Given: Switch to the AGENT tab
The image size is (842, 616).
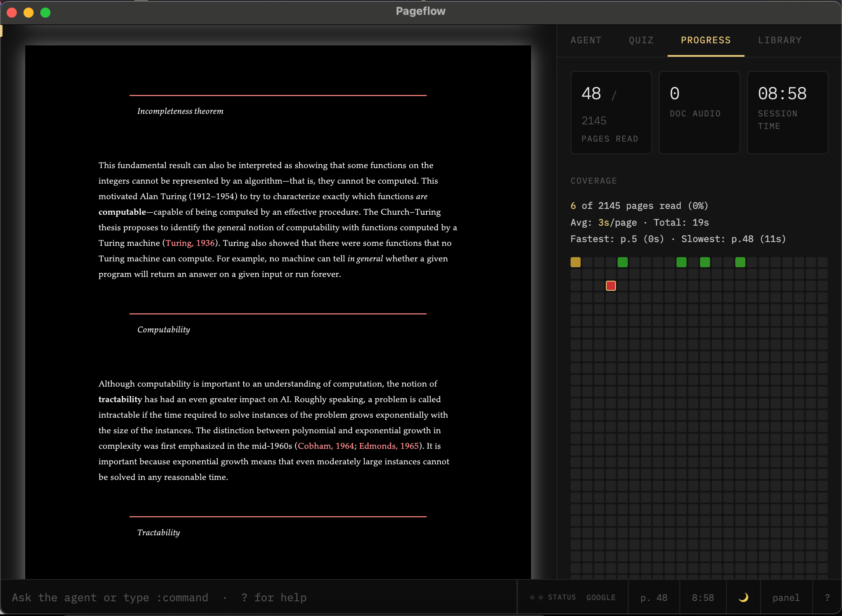Looking at the screenshot, I should (586, 40).
